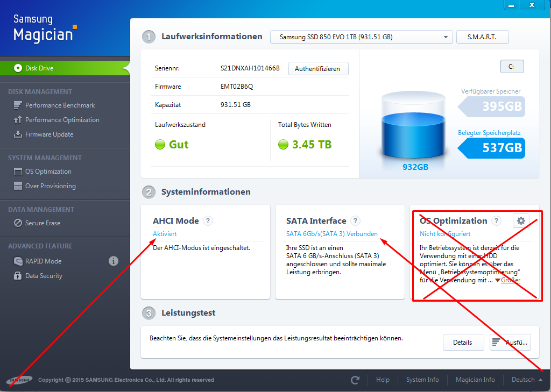Select Performance Benchmark menu entry

pos(60,105)
